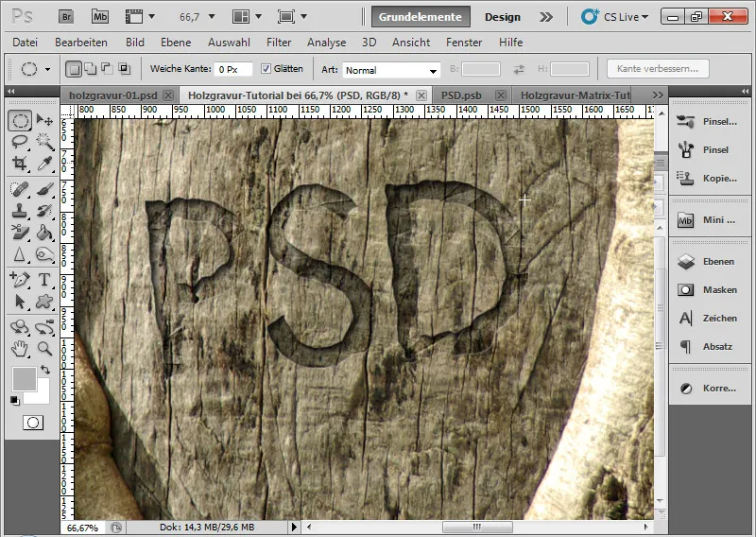Open the View Extras dropdown
The width and height of the screenshot is (756, 537).
[151, 17]
